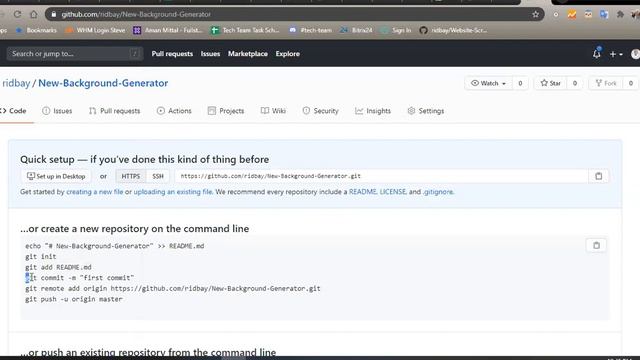This screenshot has width=640, height=360.
Task: Open the Actions tab
Action: tap(174, 111)
